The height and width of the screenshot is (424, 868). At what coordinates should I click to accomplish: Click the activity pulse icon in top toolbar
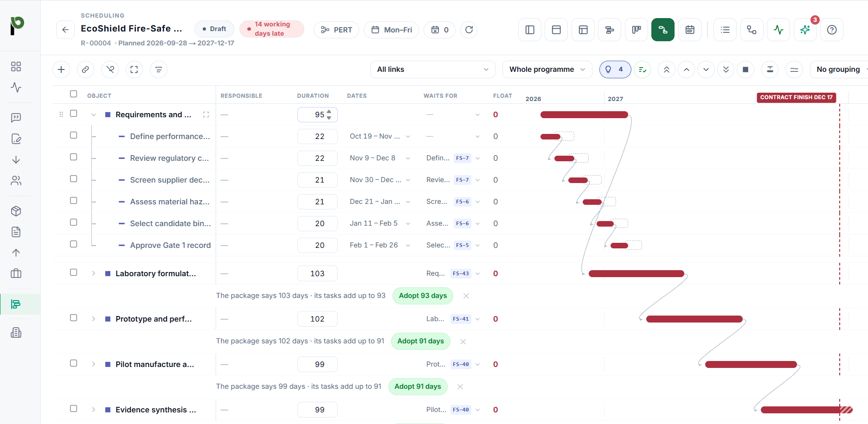[778, 30]
